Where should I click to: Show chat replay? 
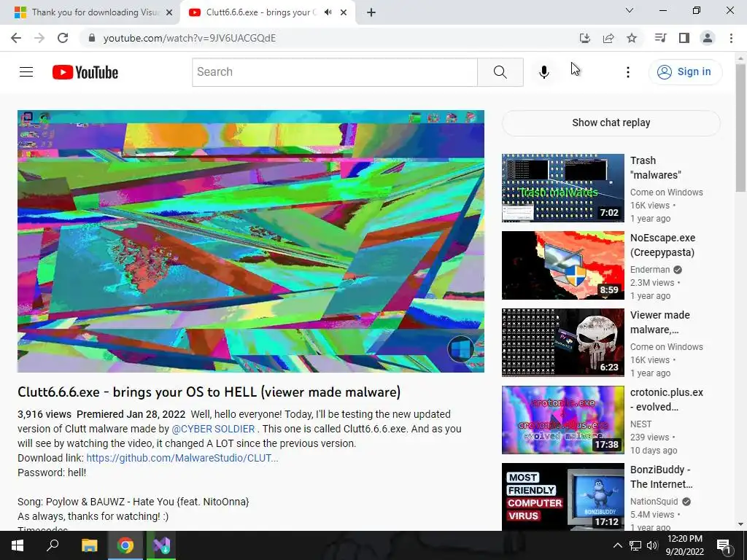611,122
